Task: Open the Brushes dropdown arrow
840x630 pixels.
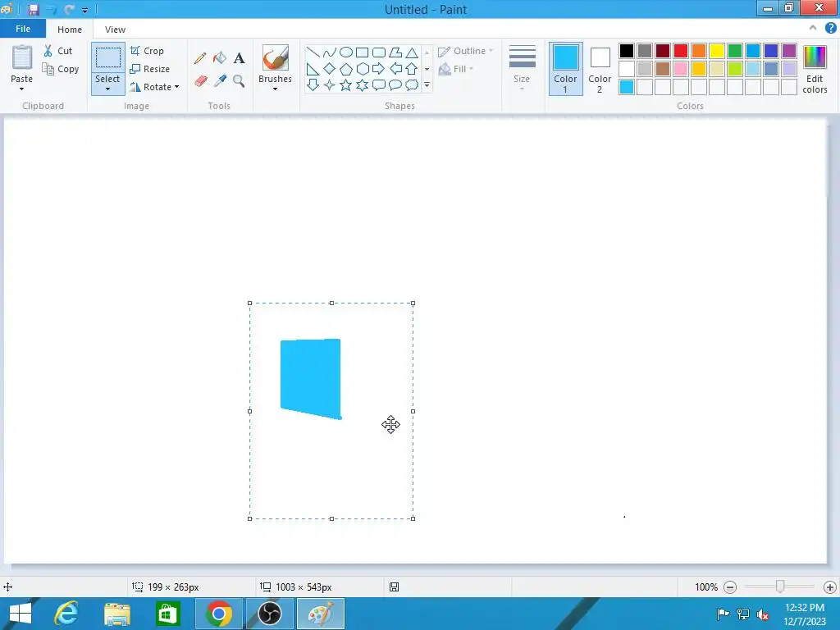Action: (275, 89)
